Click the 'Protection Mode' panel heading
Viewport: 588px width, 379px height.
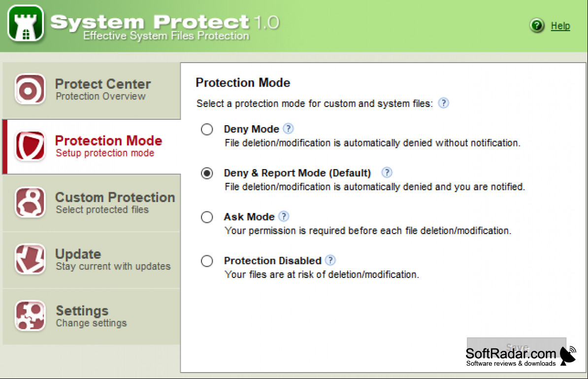(243, 83)
